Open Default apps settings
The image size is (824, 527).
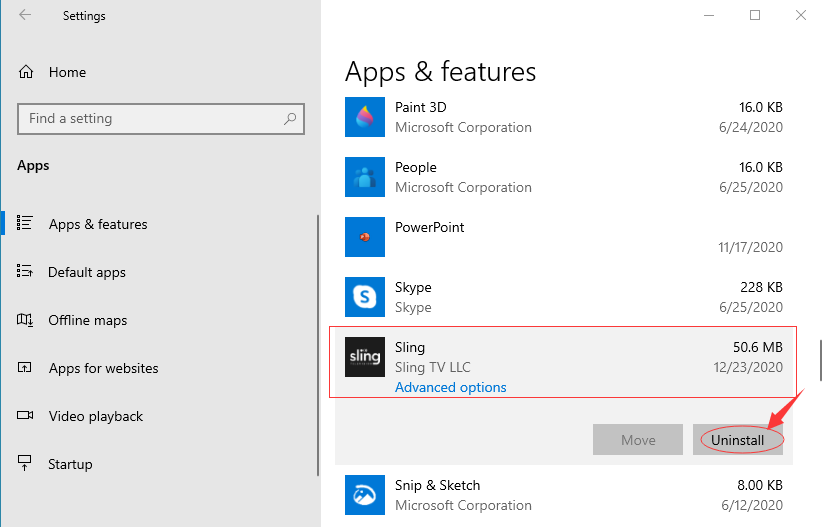pos(87,272)
